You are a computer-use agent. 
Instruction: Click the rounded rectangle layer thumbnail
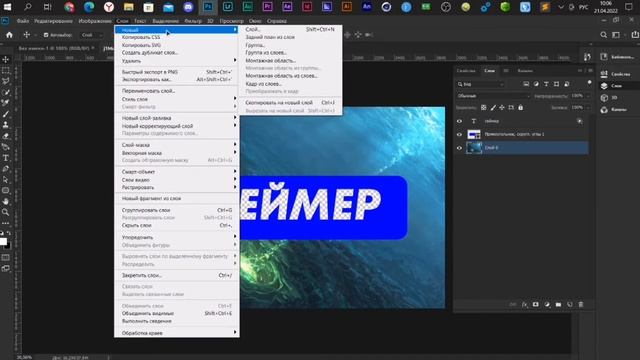(474, 134)
